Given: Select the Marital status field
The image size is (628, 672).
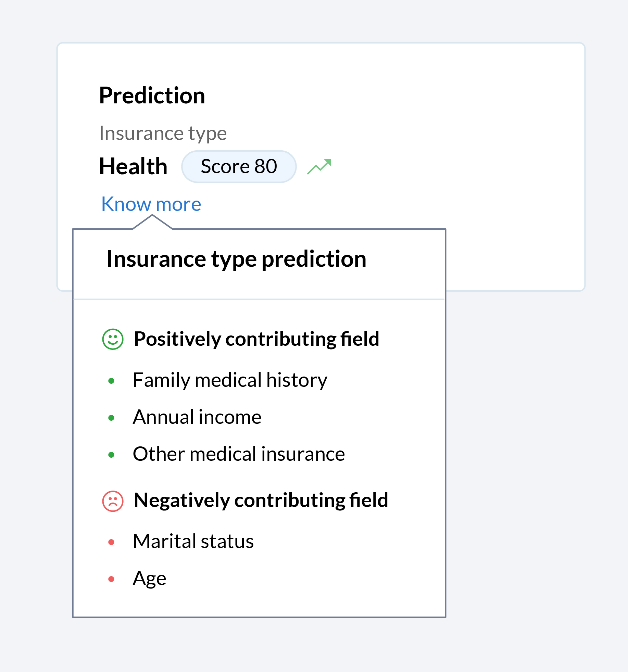Looking at the screenshot, I should coord(193,541).
